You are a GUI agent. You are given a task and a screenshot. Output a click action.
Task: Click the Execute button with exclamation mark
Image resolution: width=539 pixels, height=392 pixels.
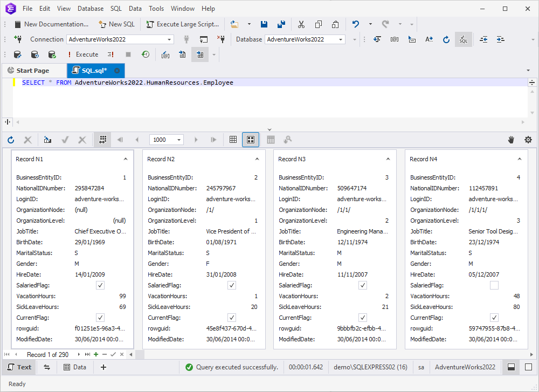click(83, 54)
